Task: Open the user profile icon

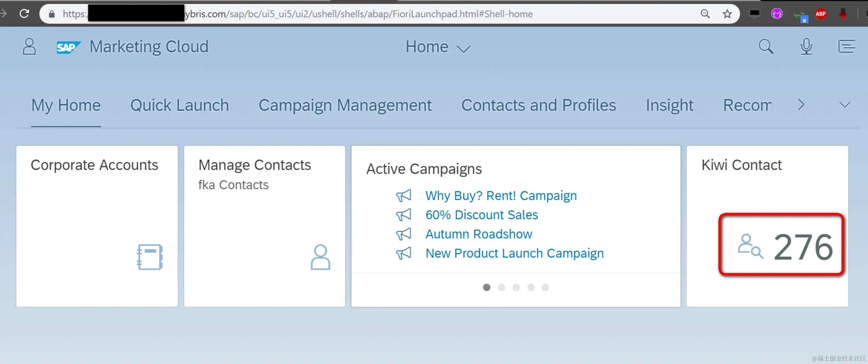Action: click(29, 47)
